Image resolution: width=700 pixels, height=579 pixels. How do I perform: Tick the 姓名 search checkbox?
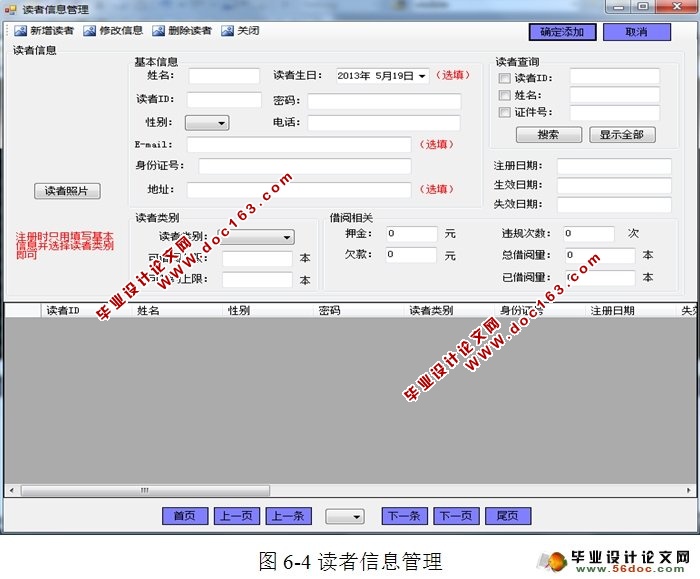504,95
